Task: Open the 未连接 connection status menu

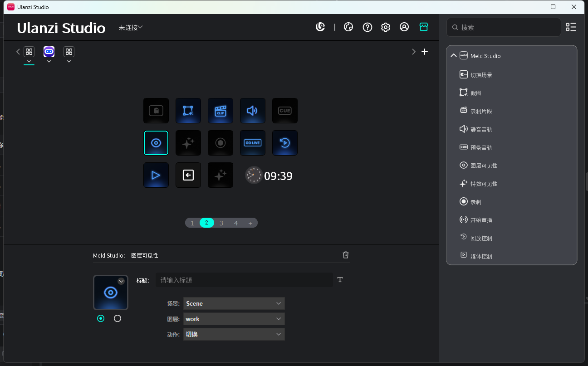Action: (x=131, y=28)
